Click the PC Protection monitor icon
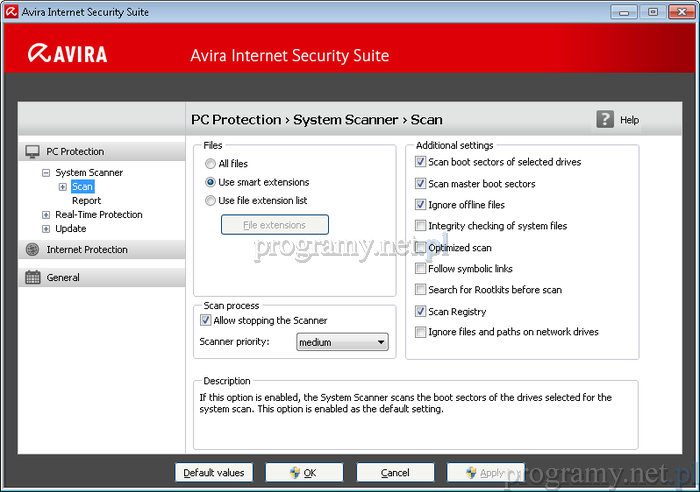This screenshot has width=700, height=492. pos(32,152)
